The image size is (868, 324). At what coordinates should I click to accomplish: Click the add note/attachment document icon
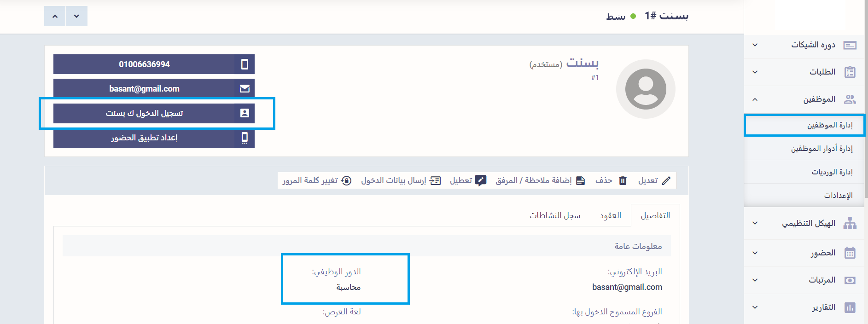click(580, 180)
